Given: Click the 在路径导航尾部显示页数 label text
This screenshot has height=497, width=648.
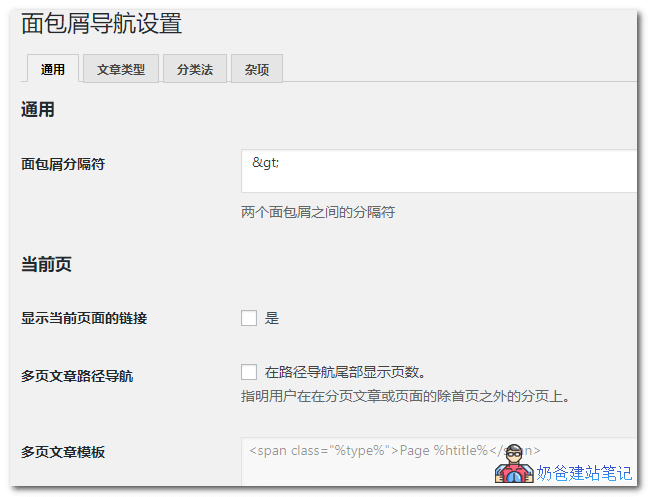Looking at the screenshot, I should [x=346, y=372].
